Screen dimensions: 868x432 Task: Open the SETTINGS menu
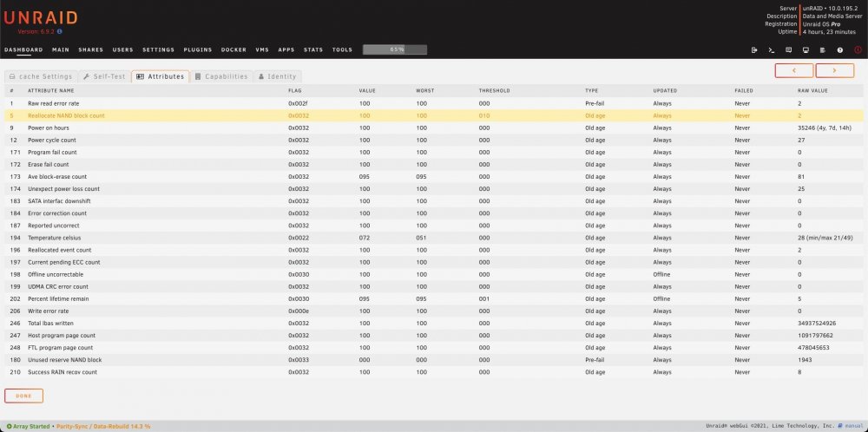[158, 49]
